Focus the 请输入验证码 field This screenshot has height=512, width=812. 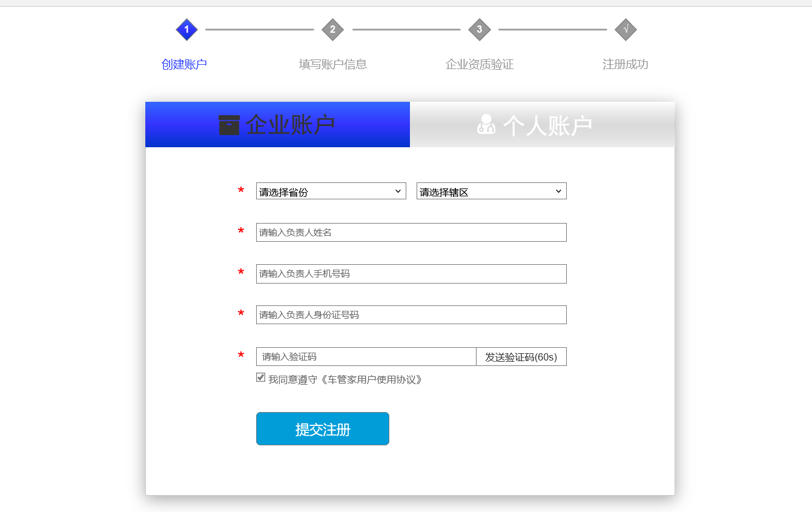tap(366, 356)
